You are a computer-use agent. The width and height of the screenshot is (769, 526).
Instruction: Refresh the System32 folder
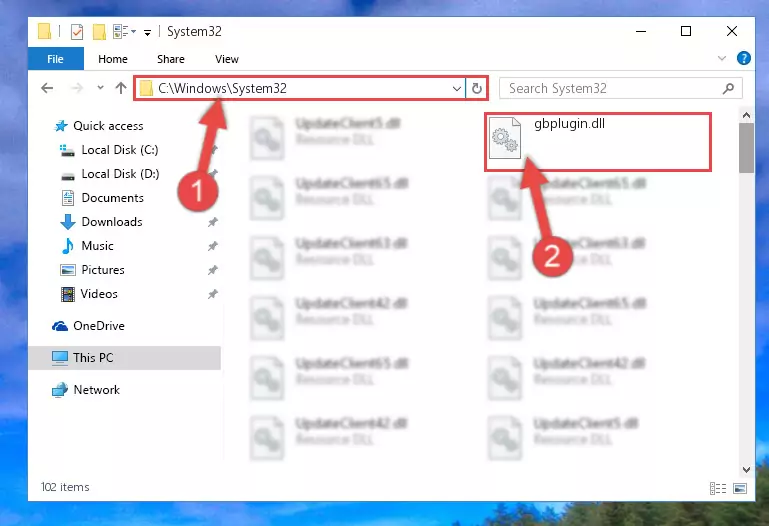click(x=477, y=89)
